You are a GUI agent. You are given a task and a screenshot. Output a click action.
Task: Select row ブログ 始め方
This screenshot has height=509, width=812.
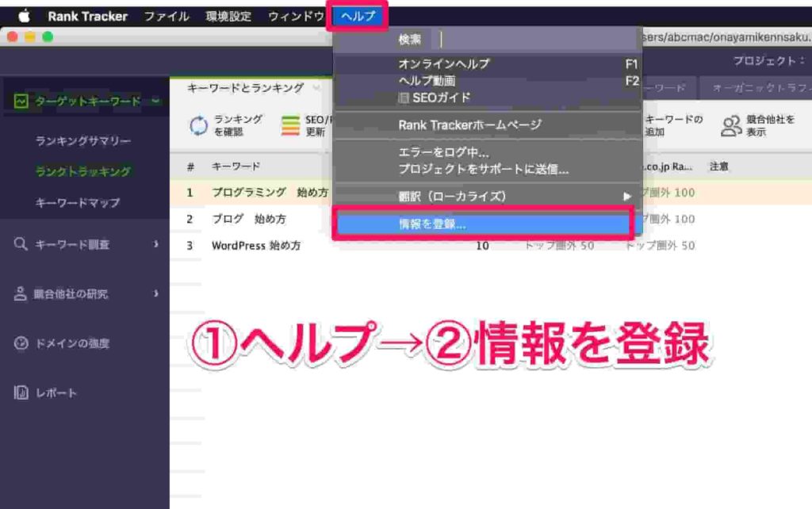click(248, 219)
